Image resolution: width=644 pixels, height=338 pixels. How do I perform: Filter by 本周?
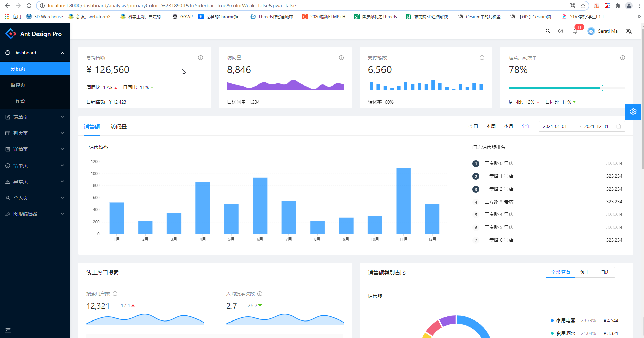pyautogui.click(x=491, y=126)
